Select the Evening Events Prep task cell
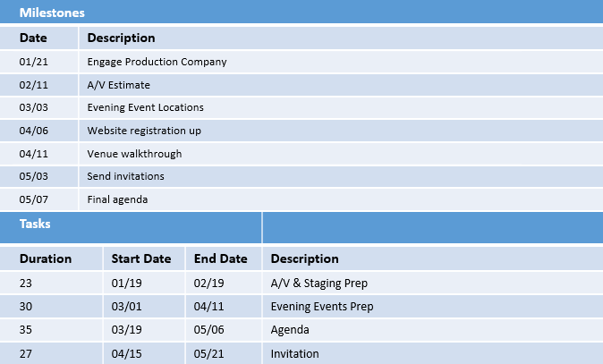603x364 pixels. click(321, 307)
